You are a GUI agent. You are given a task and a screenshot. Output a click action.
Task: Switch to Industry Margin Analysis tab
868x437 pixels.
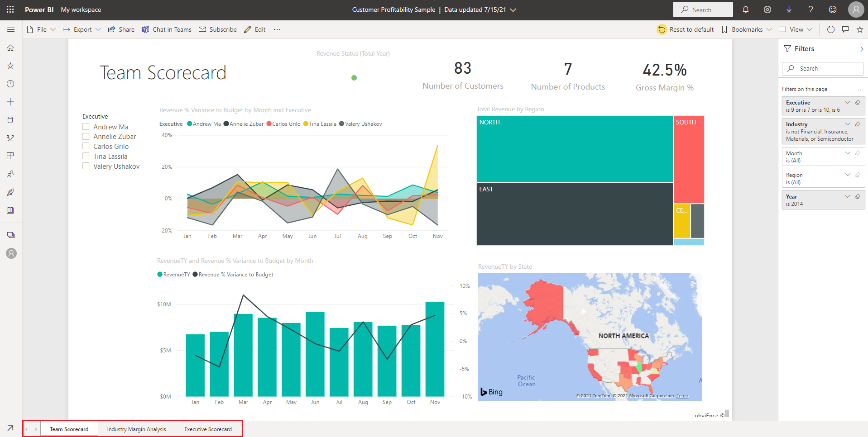pos(136,429)
